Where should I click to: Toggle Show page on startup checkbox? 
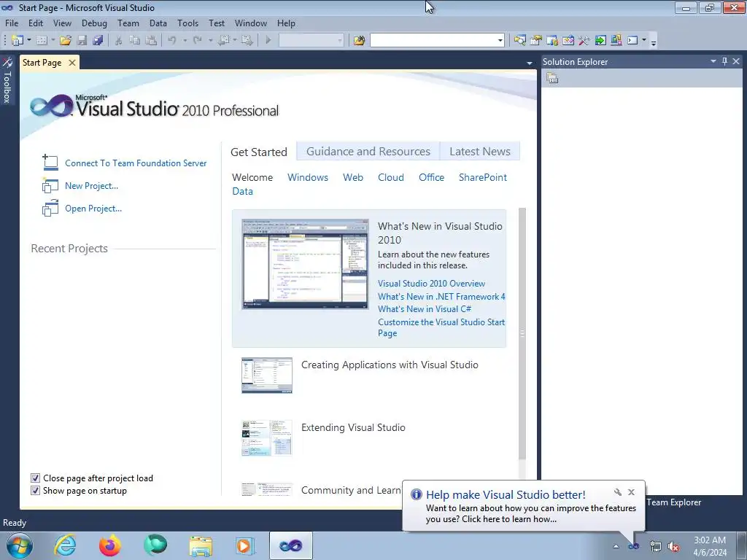point(35,491)
